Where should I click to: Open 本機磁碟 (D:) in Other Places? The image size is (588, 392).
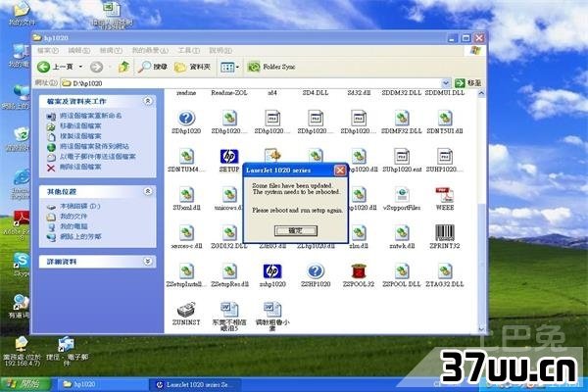80,206
